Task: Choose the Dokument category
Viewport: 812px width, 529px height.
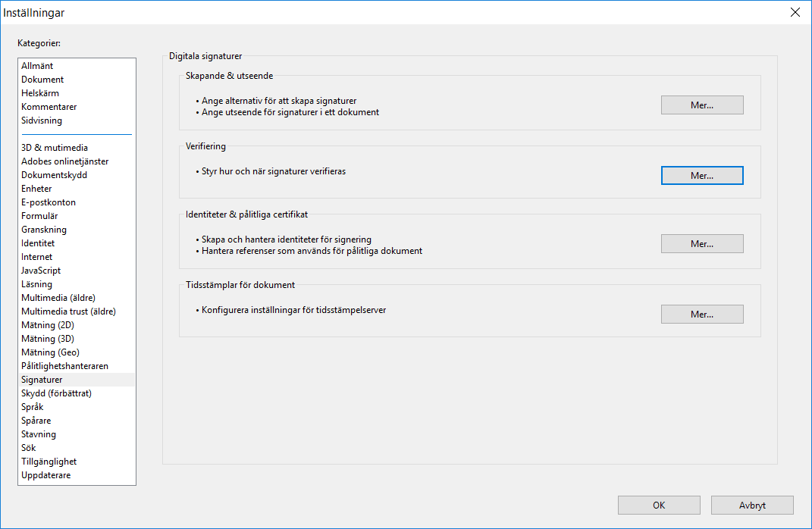Action: click(x=42, y=80)
